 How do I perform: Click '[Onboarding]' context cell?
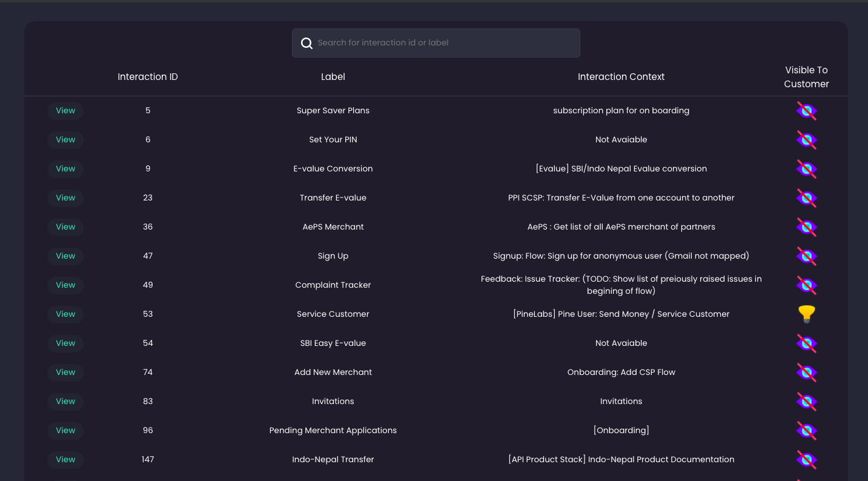[x=621, y=431]
